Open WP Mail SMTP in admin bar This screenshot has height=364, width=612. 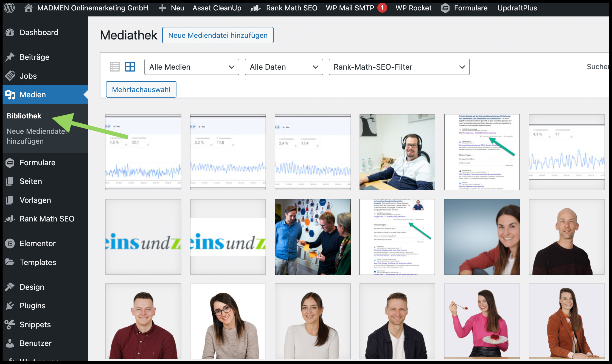click(x=350, y=8)
